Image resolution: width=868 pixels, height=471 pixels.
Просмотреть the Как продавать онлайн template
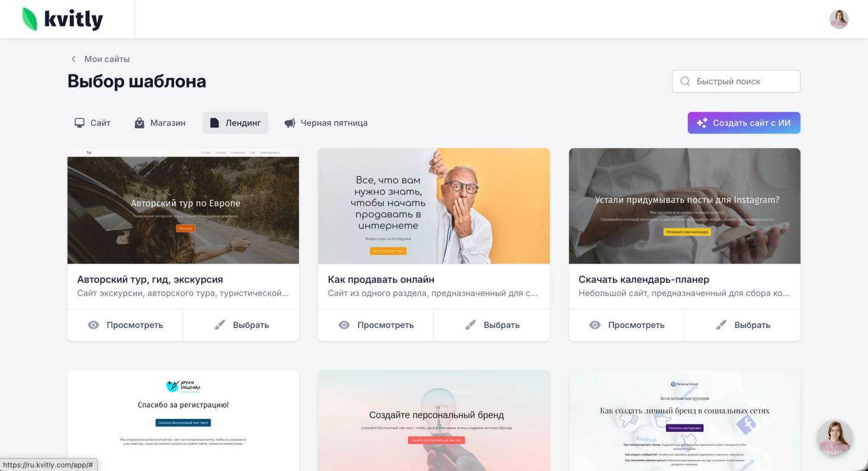[376, 325]
